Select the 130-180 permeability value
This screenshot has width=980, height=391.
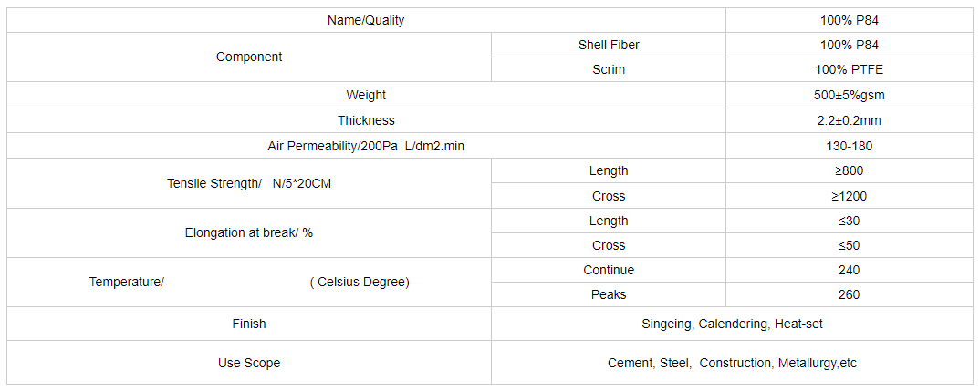pyautogui.click(x=849, y=146)
